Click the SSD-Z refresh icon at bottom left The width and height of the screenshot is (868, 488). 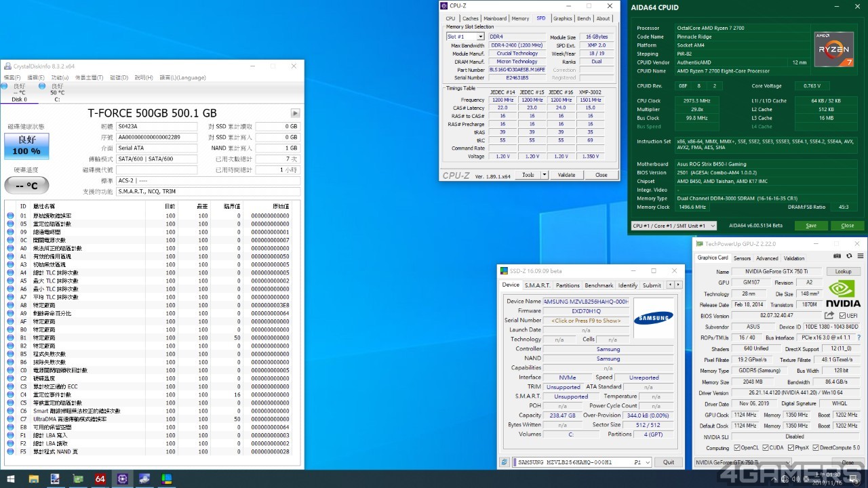click(505, 462)
